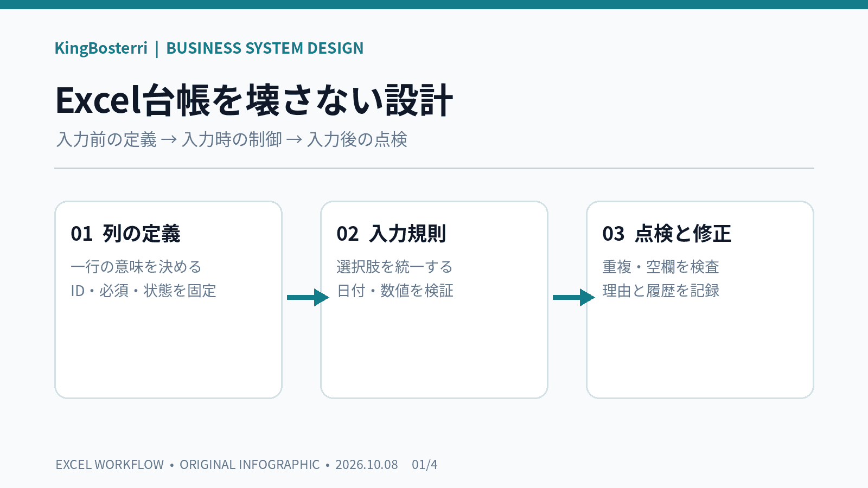Click the line 重複・空欄を検査
The image size is (868, 488).
tap(661, 267)
